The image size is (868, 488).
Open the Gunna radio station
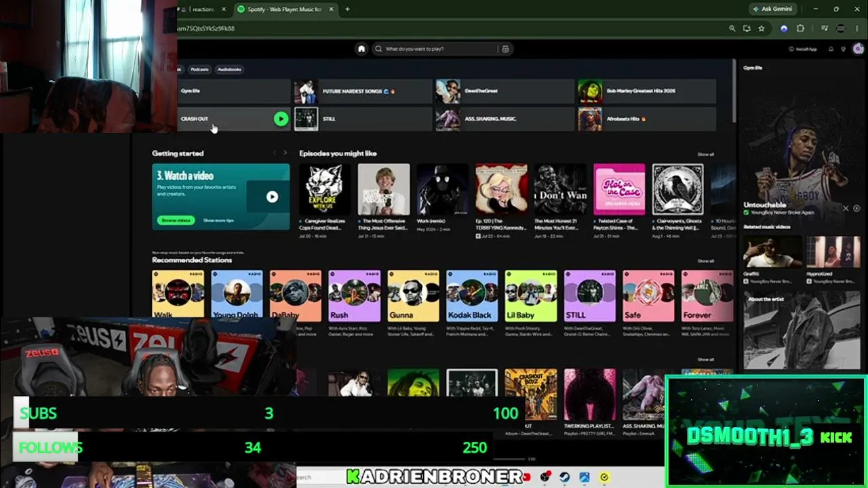tap(413, 296)
